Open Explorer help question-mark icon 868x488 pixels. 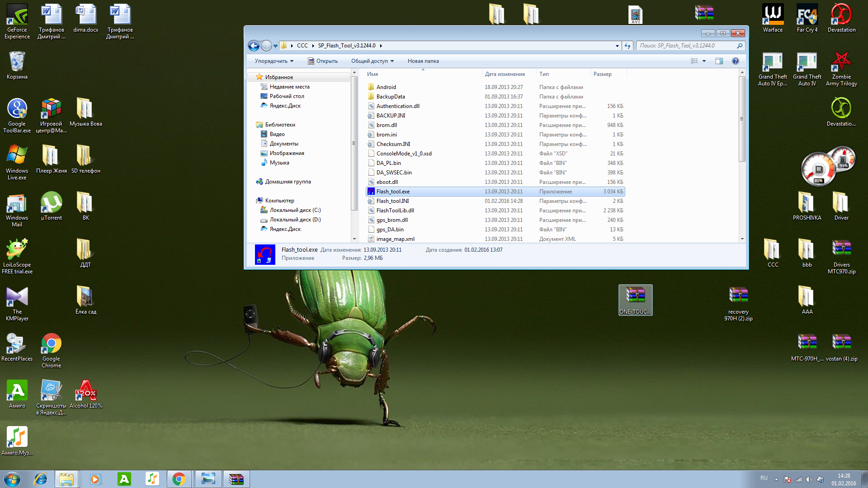point(736,61)
